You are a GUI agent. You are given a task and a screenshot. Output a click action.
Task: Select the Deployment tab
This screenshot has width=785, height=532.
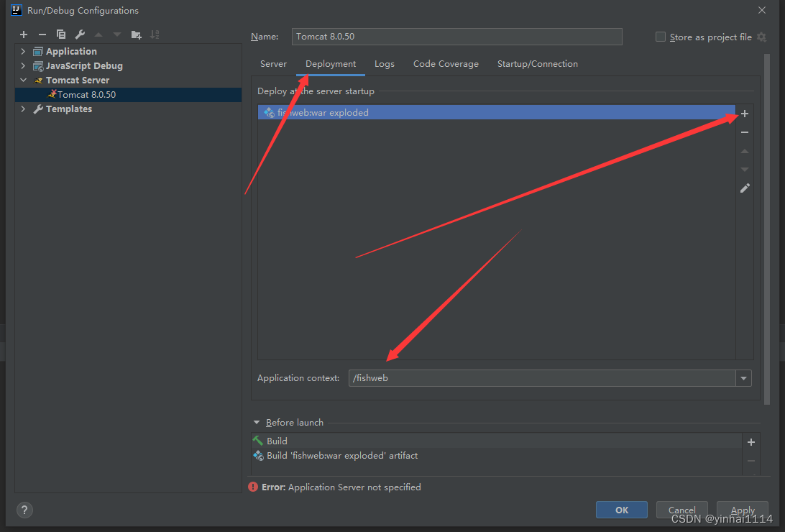point(331,64)
